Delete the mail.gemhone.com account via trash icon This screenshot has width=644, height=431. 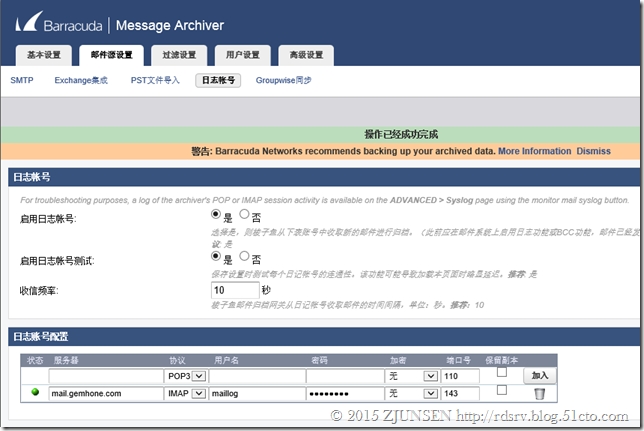[x=539, y=394]
